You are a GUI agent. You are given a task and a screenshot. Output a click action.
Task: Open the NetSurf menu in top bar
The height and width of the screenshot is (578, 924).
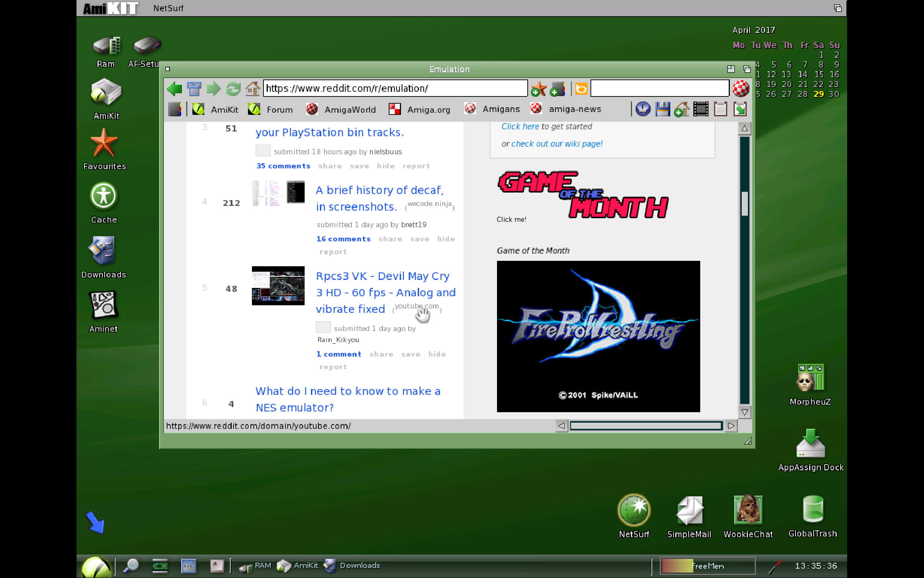pos(169,8)
